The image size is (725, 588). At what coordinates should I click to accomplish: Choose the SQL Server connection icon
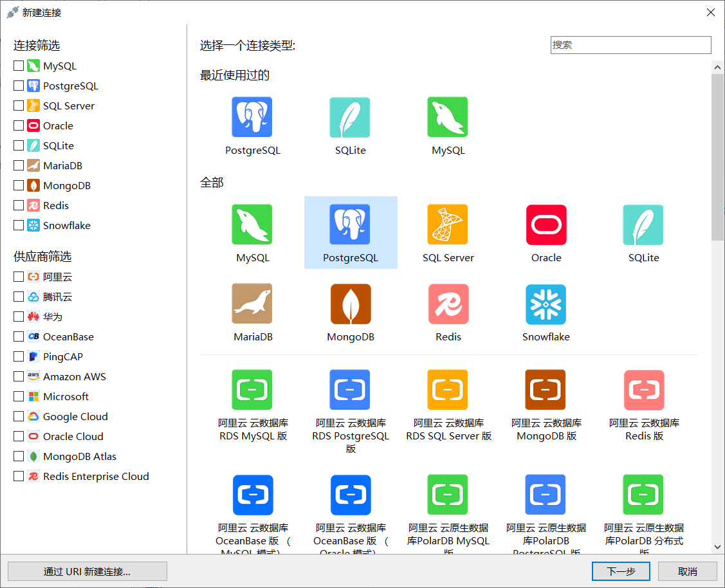pyautogui.click(x=448, y=225)
